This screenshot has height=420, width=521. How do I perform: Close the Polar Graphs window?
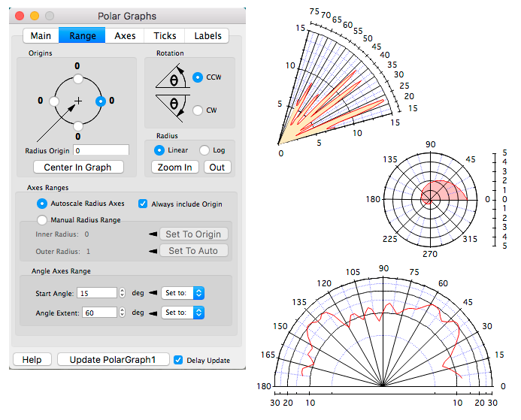tap(20, 16)
